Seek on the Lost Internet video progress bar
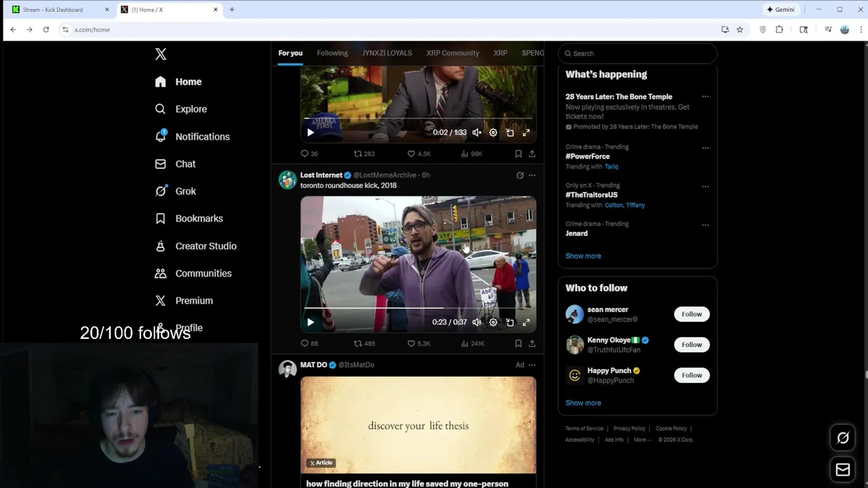Screen dimensions: 868x488 [418, 308]
